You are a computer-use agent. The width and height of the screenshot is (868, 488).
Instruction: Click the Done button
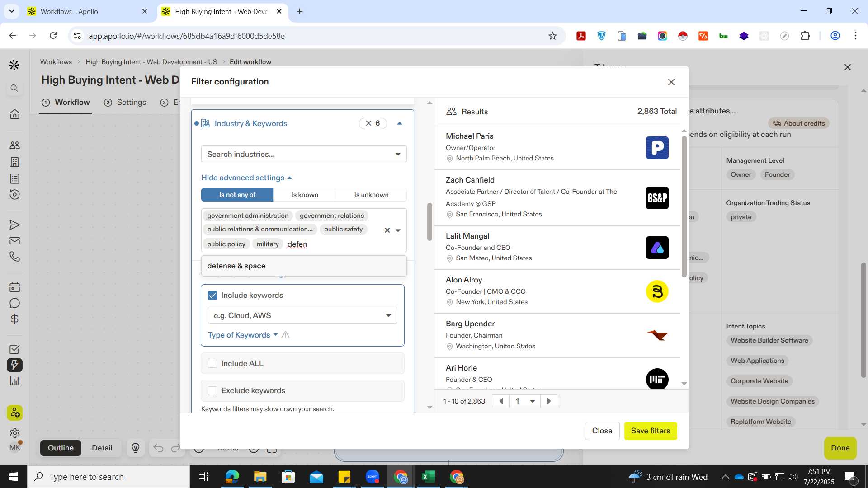[x=840, y=448]
